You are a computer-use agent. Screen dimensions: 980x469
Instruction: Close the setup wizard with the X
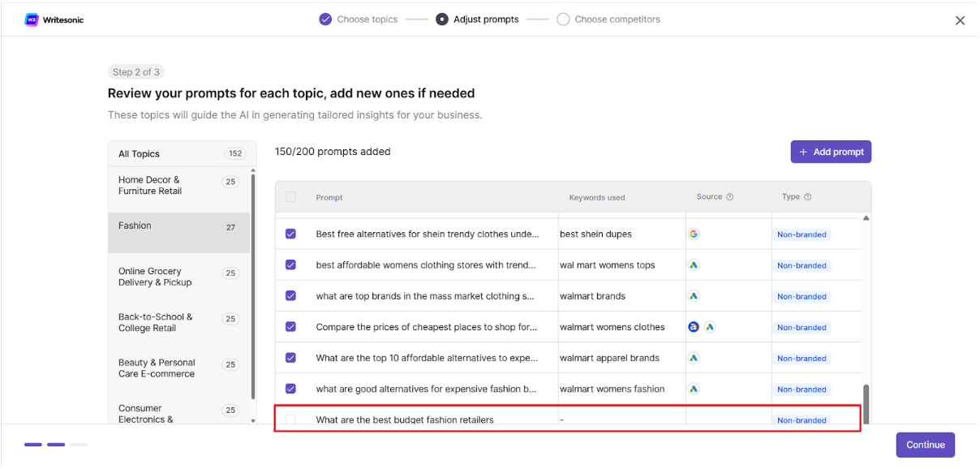(x=960, y=20)
